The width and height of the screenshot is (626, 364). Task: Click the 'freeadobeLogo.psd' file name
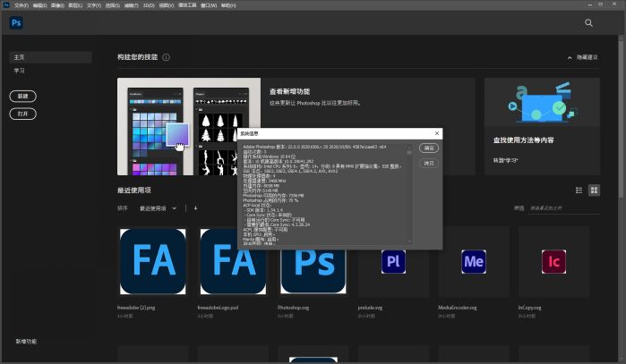pos(218,308)
